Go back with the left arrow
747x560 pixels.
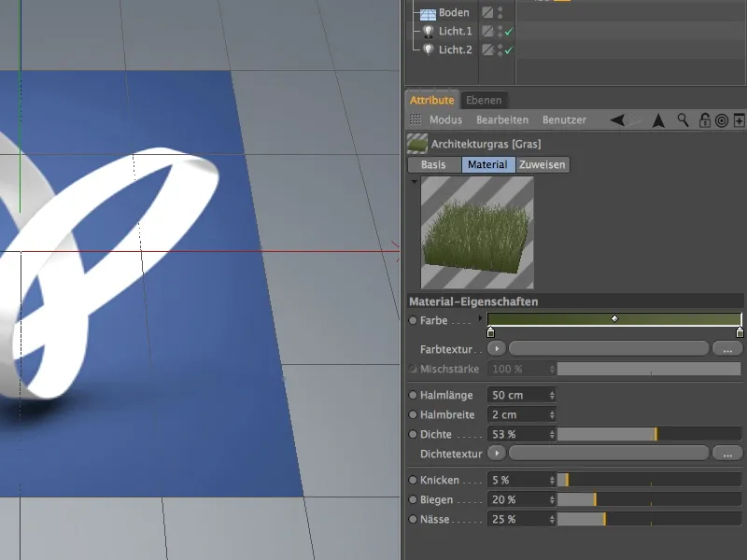coord(617,120)
